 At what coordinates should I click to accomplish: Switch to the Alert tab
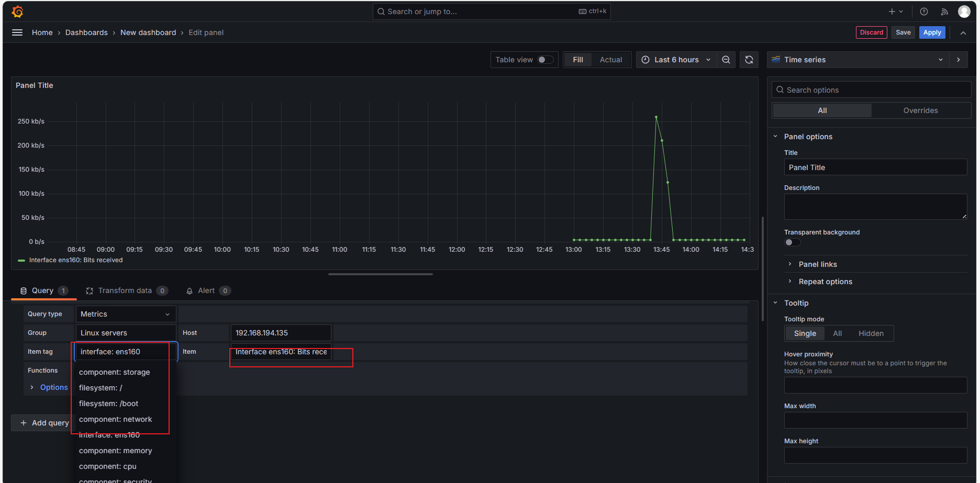coord(208,290)
